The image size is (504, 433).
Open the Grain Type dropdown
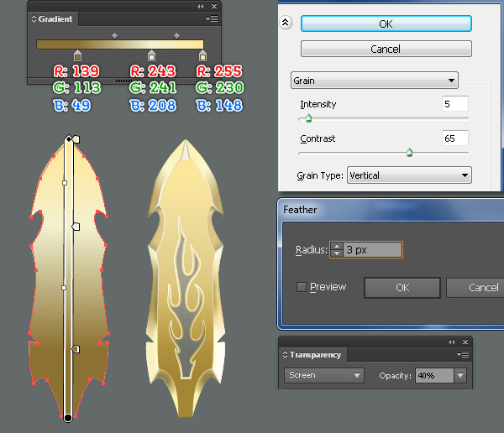pos(409,175)
